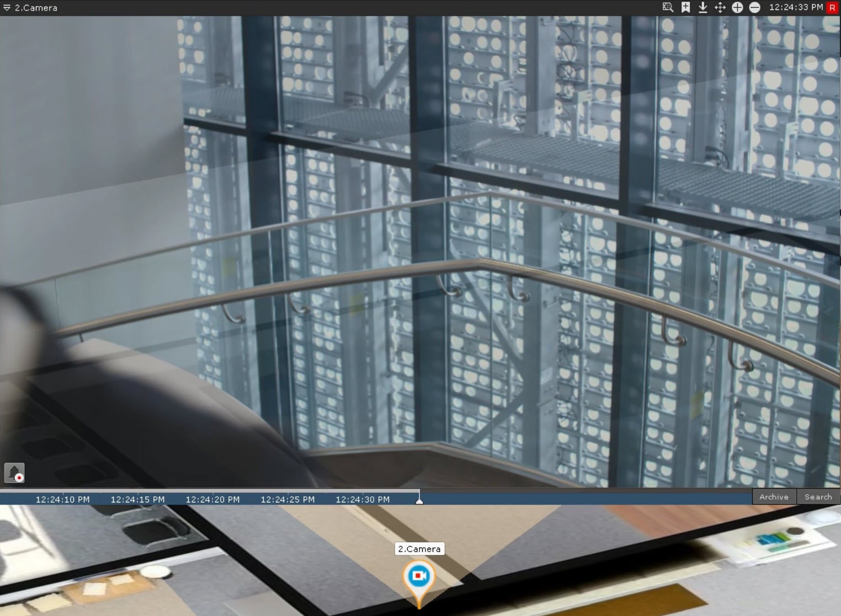Screen dimensions: 841x616
Task: Select the 12:24:30 PM timeline mark
Action: pyautogui.click(x=363, y=500)
